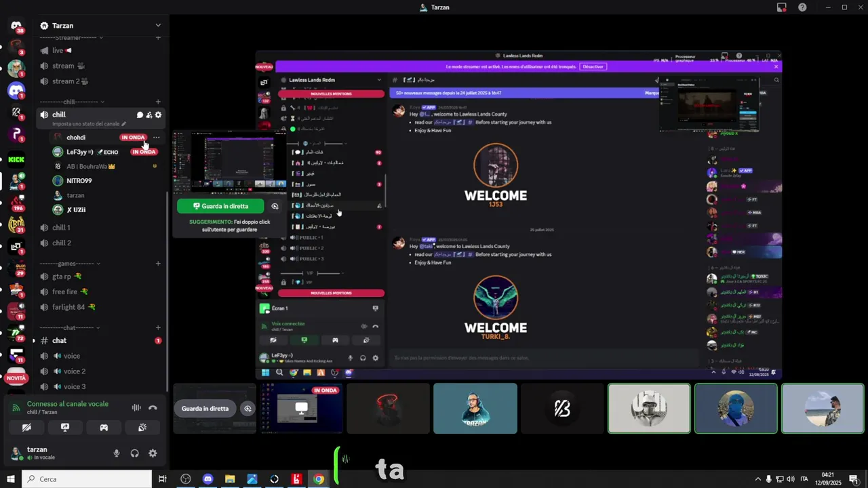This screenshot has height=488, width=868.
Task: Open Google Chrome in taskbar
Action: coord(319,479)
